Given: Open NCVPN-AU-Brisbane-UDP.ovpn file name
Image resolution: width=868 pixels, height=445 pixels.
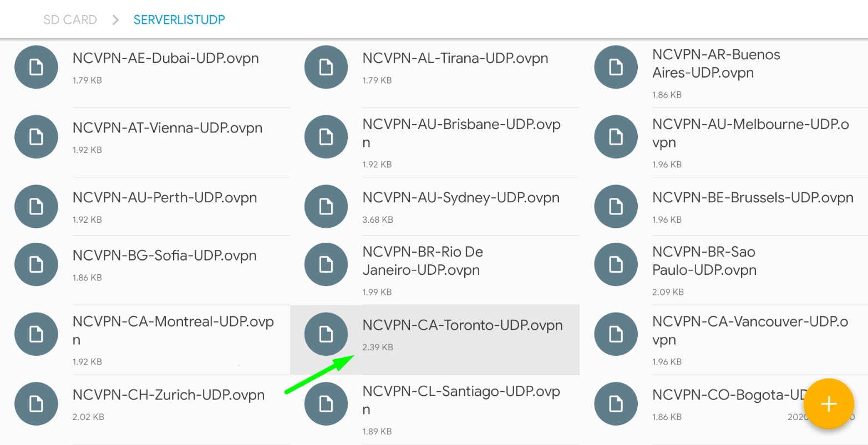Looking at the screenshot, I should [x=461, y=134].
